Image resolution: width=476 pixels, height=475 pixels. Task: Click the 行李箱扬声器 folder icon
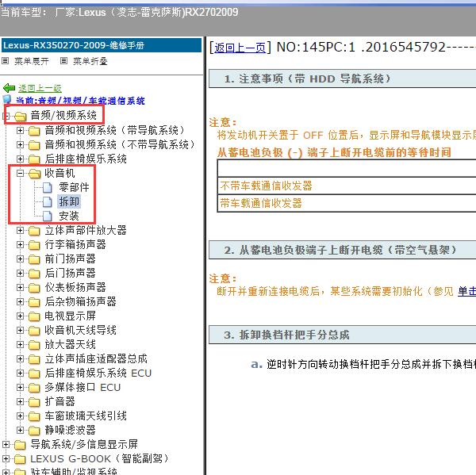click(x=34, y=245)
